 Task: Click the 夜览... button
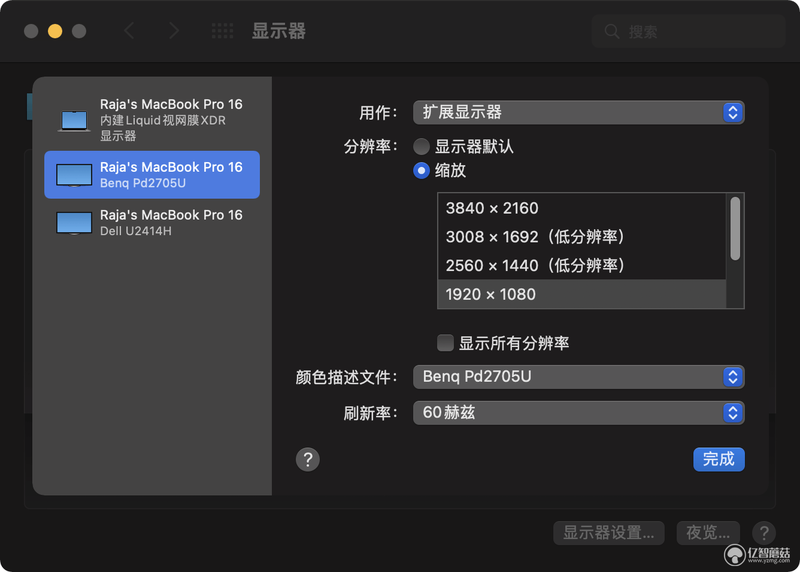tap(708, 533)
